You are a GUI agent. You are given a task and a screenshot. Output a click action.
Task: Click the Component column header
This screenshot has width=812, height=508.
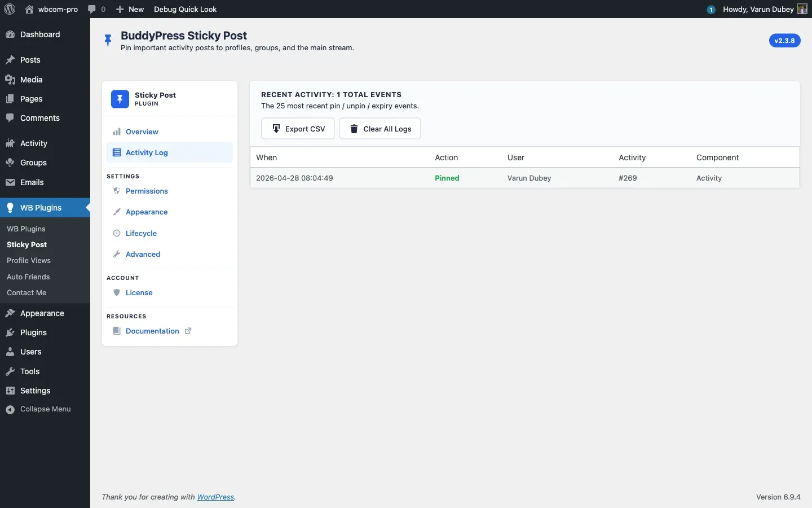(x=717, y=157)
